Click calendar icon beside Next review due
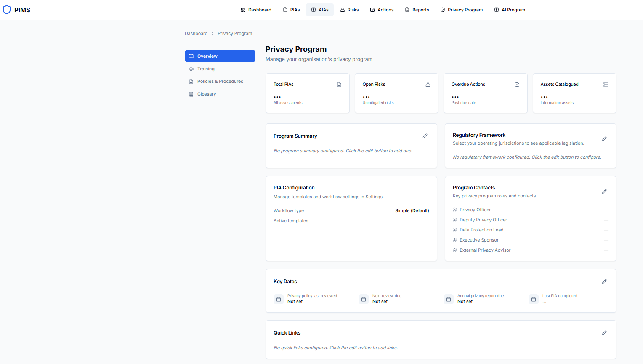643x364 pixels. pyautogui.click(x=364, y=299)
